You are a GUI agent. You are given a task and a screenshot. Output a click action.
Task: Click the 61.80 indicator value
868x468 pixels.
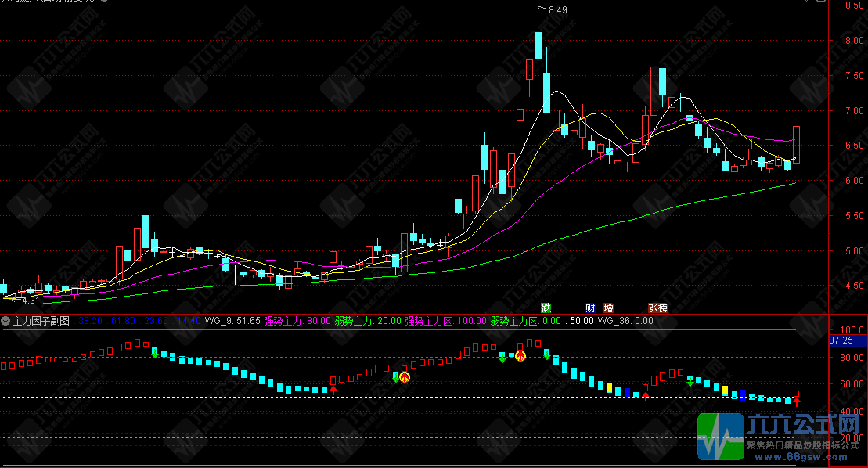click(x=123, y=321)
